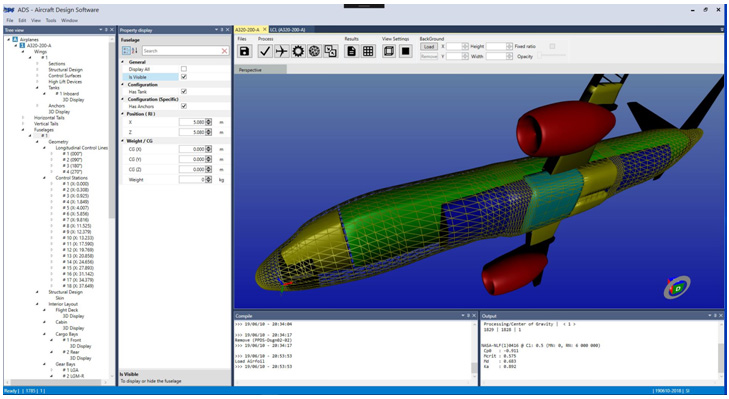Toggle the Has Tank checkbox
This screenshot has width=729, height=399.
[184, 92]
